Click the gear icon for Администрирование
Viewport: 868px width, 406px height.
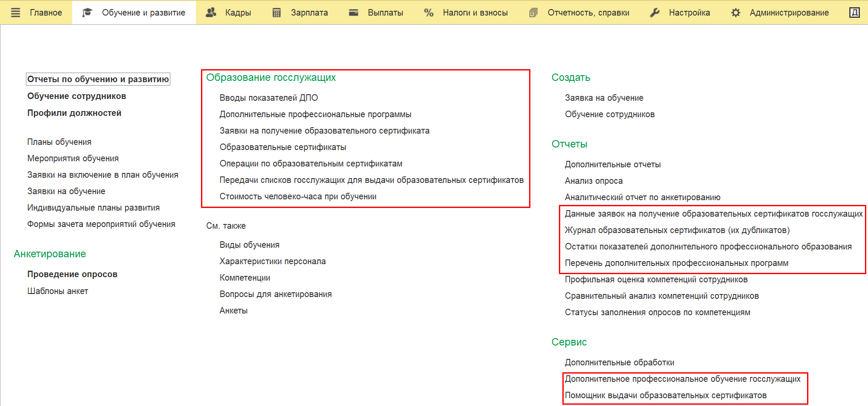[736, 13]
